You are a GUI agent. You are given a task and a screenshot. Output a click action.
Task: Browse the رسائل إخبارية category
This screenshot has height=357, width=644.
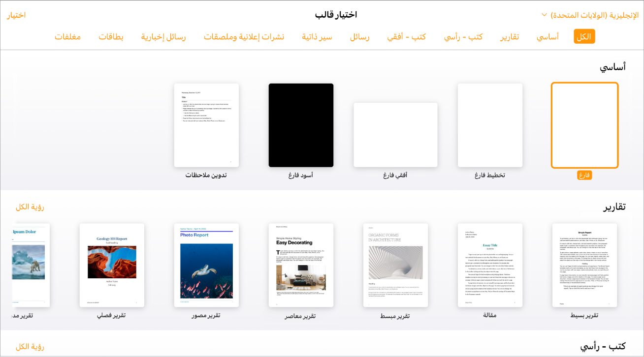pos(163,36)
